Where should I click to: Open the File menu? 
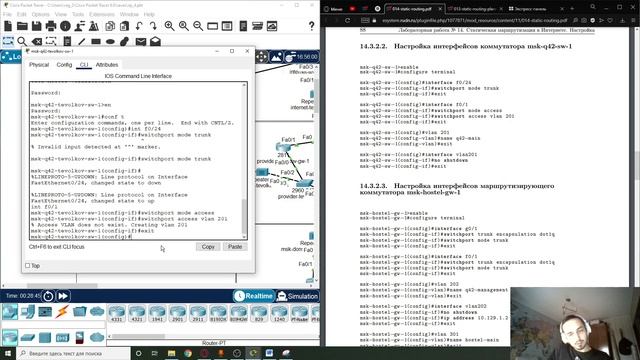click(x=7, y=14)
